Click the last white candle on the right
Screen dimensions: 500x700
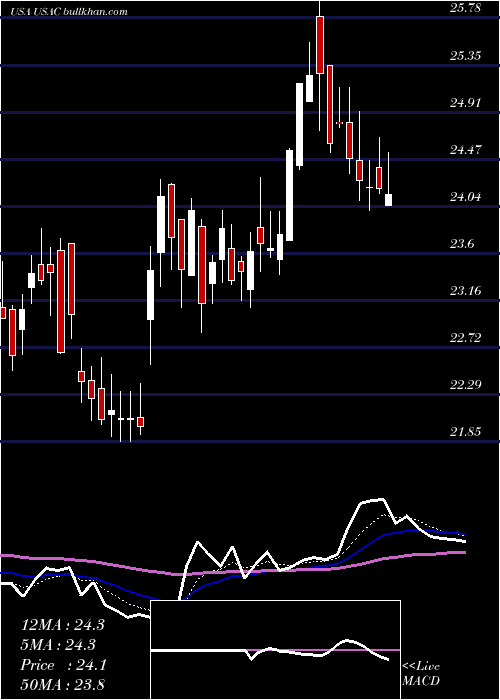pyautogui.click(x=388, y=200)
